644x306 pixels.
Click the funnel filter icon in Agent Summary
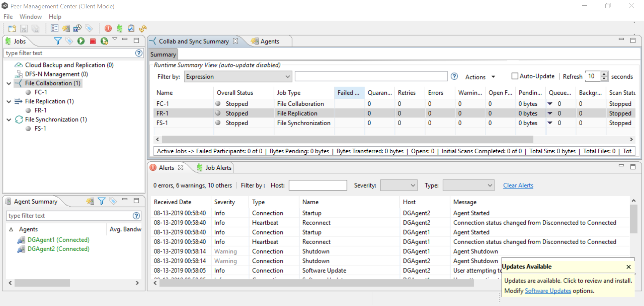(x=102, y=201)
